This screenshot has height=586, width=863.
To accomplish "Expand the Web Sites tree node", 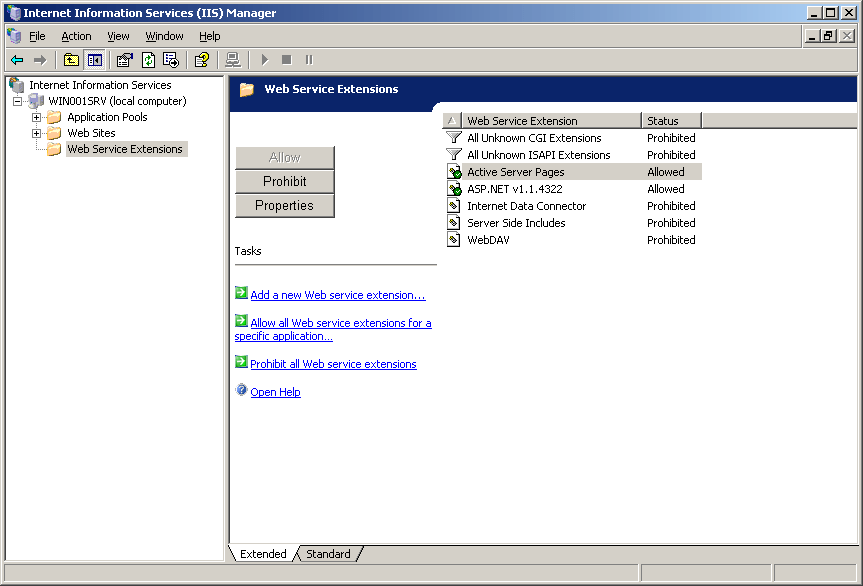I will pos(37,133).
